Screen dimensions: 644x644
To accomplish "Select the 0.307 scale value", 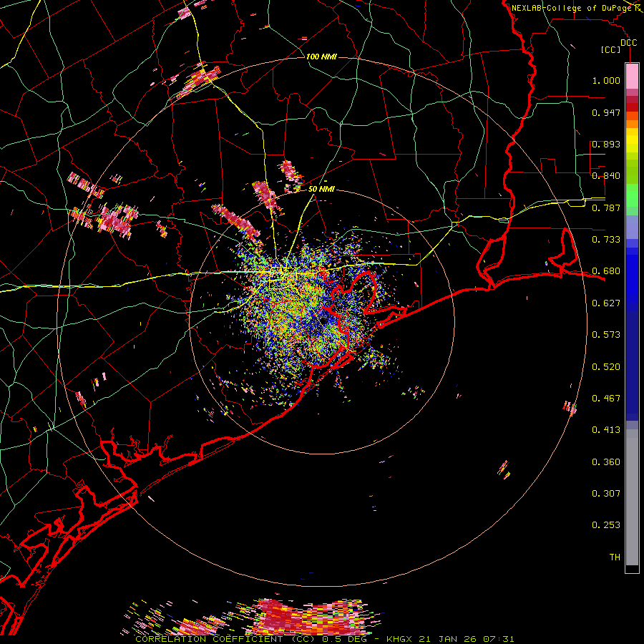I will click(x=606, y=494).
